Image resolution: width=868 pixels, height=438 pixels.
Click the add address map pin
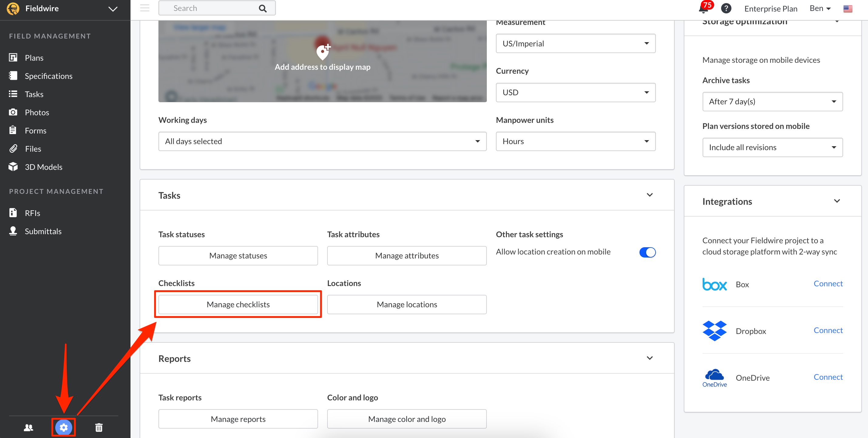click(323, 52)
